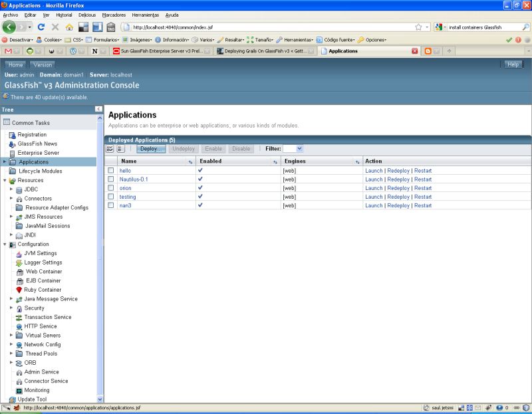Reload the page with the refresh icon
The image size is (532, 414).
tap(41, 27)
